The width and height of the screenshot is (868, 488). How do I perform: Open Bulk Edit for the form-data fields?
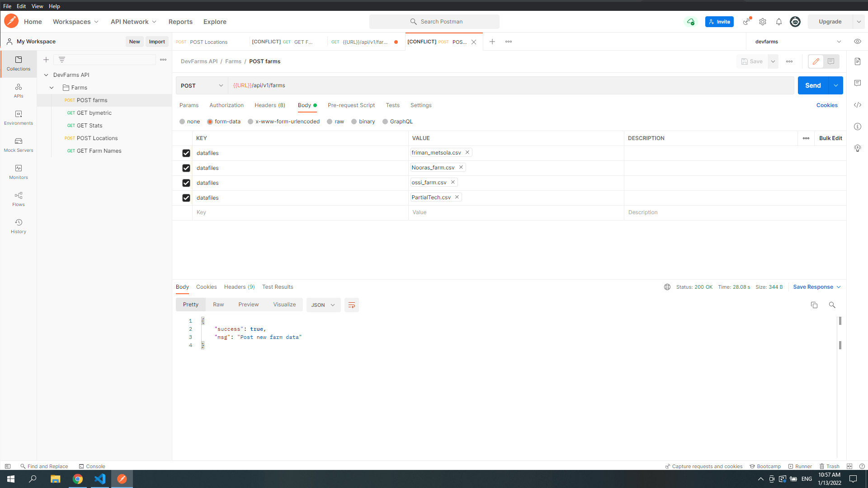830,138
